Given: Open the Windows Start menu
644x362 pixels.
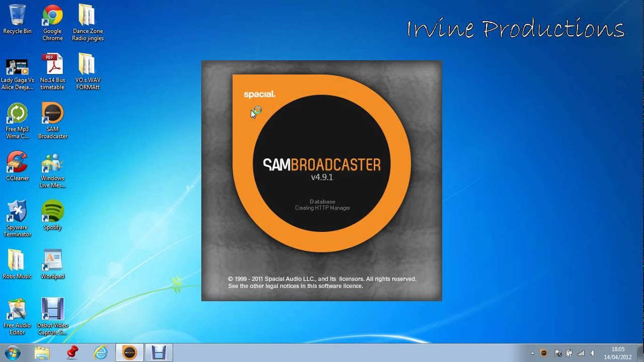Looking at the screenshot, I should (12, 352).
